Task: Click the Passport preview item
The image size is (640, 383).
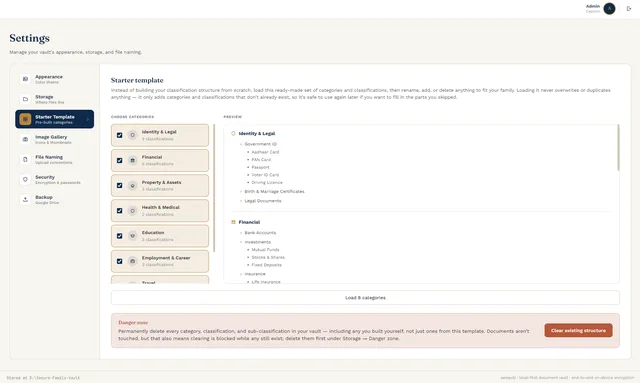Action: click(260, 167)
